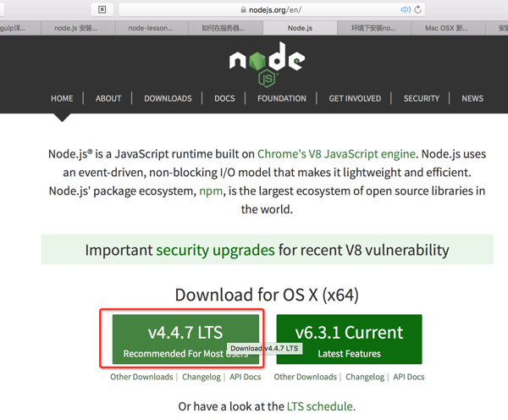Open the DOCS navigation item
508x420 pixels.
224,98
